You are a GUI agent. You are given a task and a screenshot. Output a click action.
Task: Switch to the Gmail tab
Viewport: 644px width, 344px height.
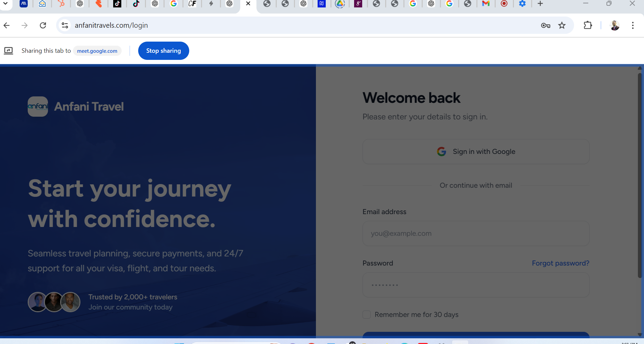click(486, 4)
